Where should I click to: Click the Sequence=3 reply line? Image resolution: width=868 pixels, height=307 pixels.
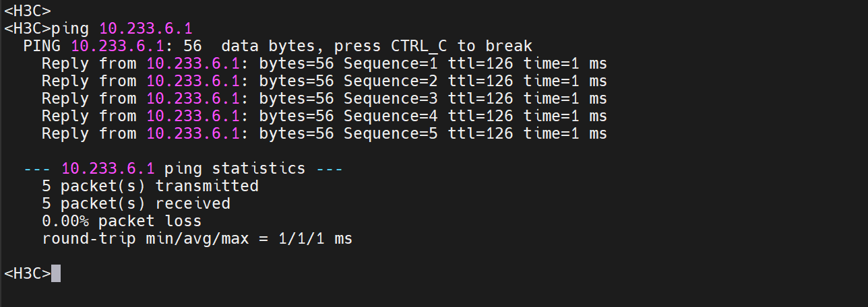click(324, 98)
